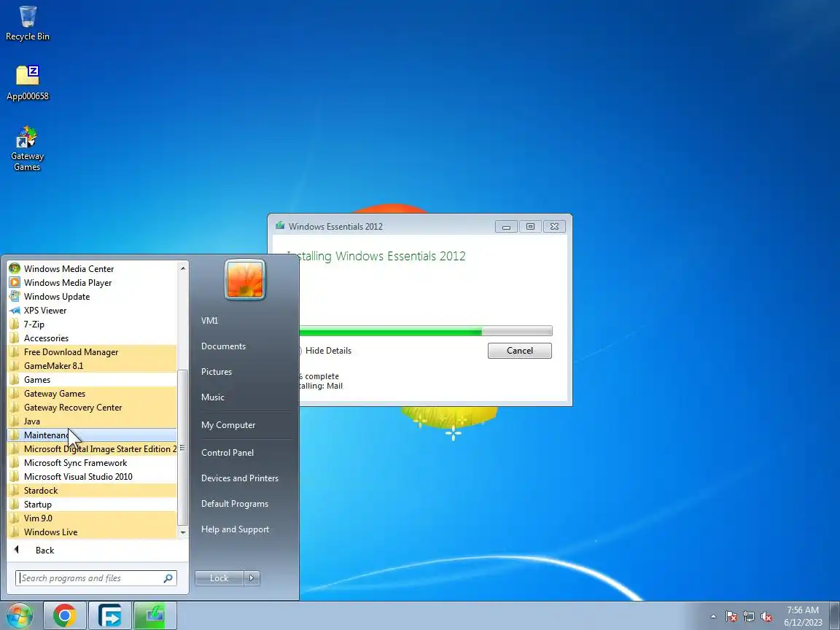Expand the Gateway Games program folder
The height and width of the screenshot is (630, 840).
[92, 394]
